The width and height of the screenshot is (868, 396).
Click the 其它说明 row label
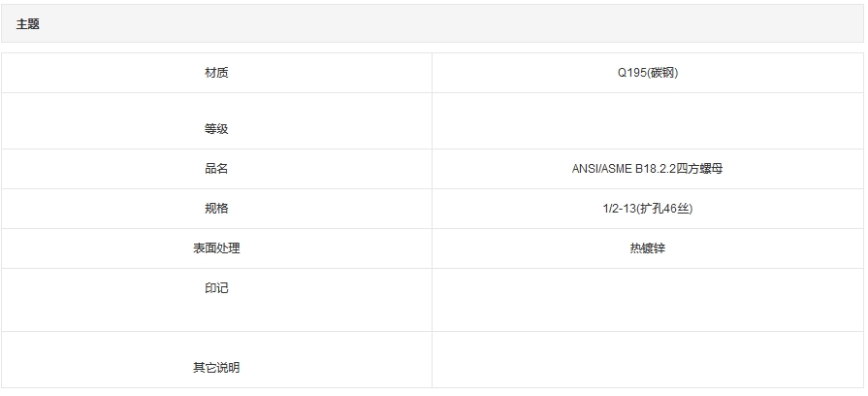pyautogui.click(x=216, y=368)
